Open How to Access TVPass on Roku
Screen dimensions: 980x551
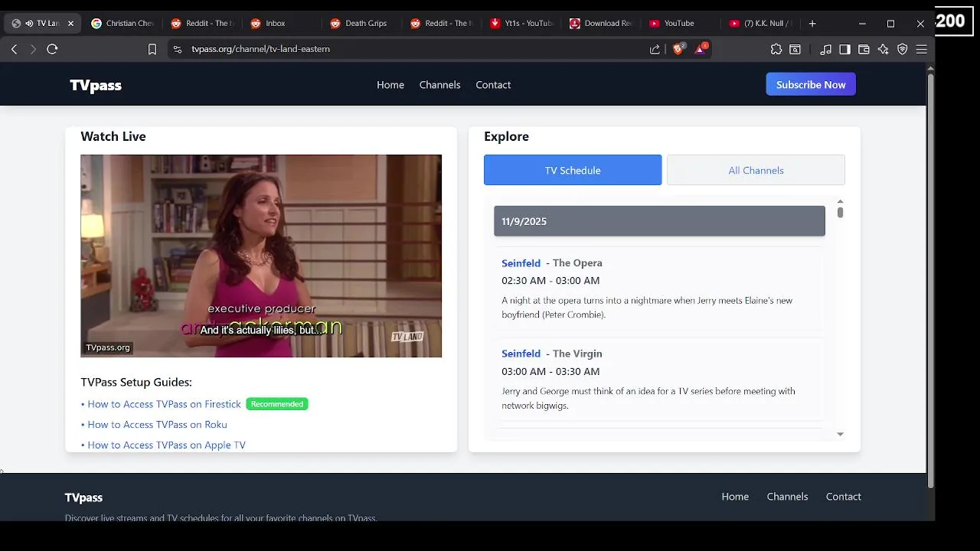click(157, 425)
